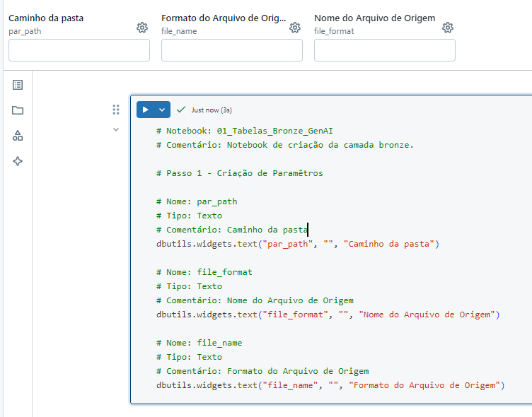Click the code line creating file_name widget
The image size is (532, 417).
(x=330, y=385)
